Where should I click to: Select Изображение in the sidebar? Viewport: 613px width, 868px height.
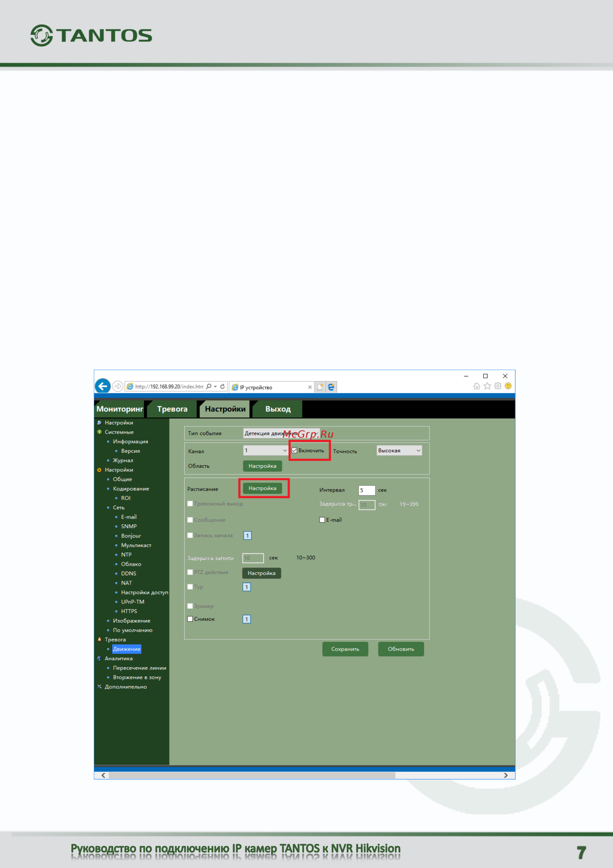tap(131, 621)
